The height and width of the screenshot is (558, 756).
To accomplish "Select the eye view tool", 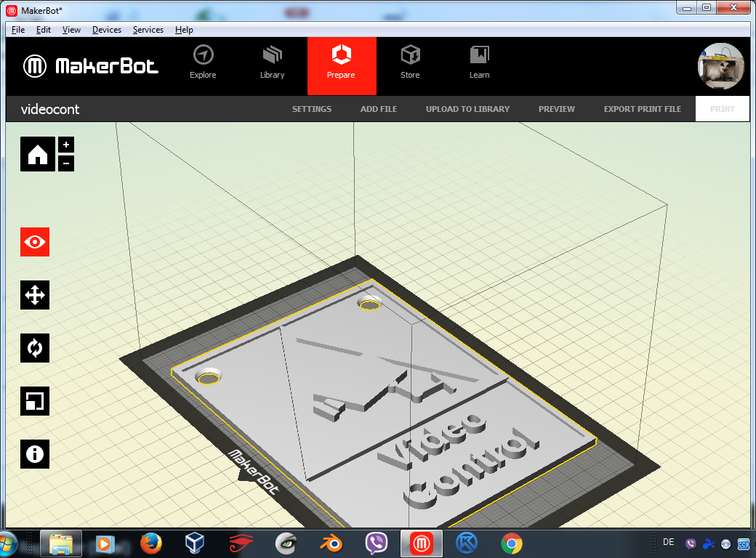I will pos(35,242).
